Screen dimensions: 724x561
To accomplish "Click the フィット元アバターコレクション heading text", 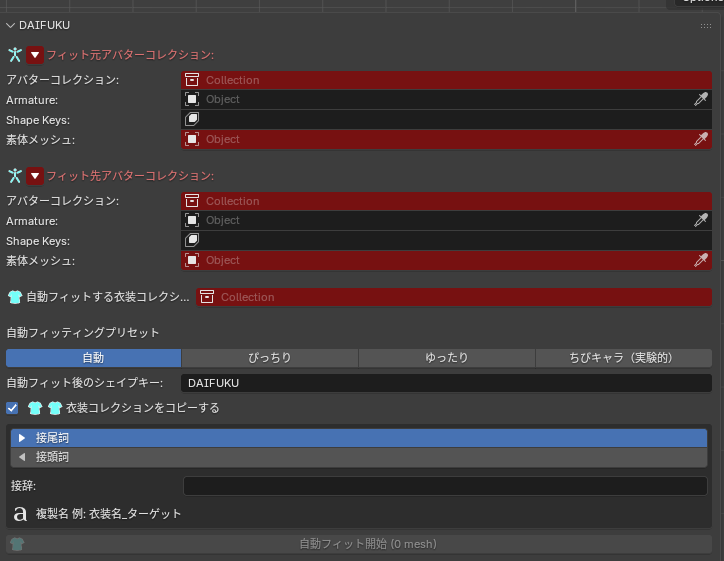I will tap(130, 55).
